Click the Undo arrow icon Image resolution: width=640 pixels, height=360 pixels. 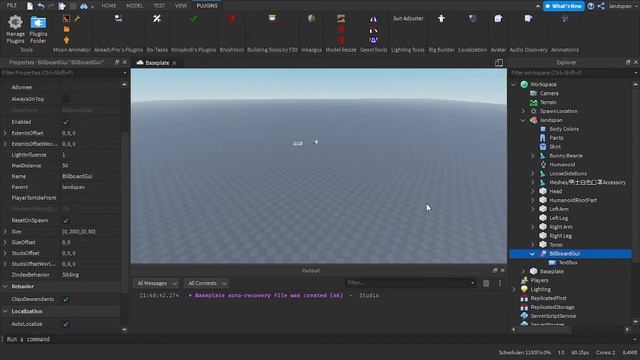coord(40,6)
